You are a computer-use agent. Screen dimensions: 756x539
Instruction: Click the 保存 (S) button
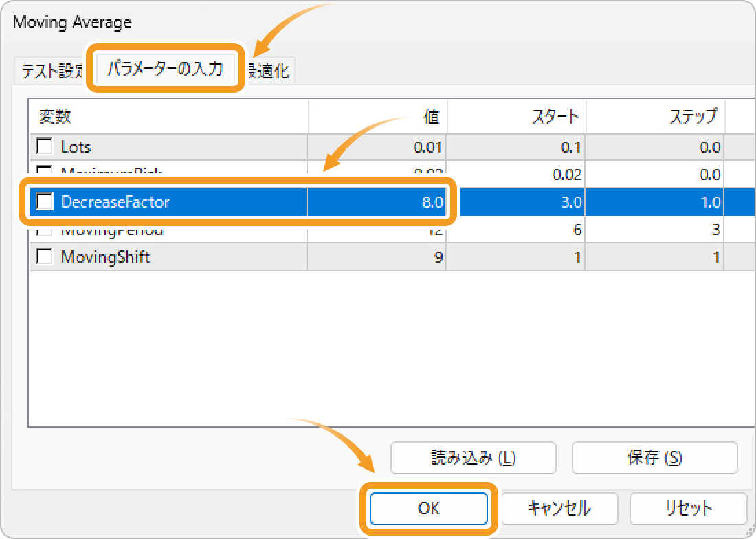(655, 457)
